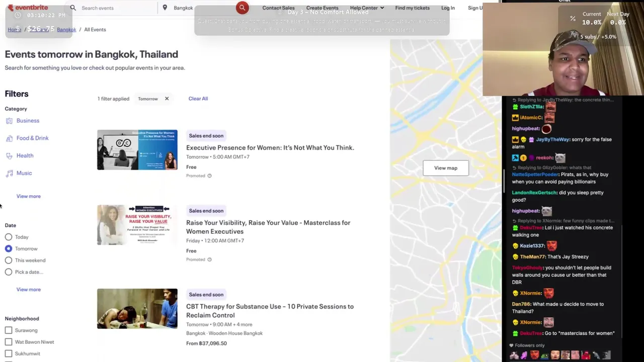Click CBT Therapy event thumbnail
The image size is (644, 362).
[x=137, y=309]
